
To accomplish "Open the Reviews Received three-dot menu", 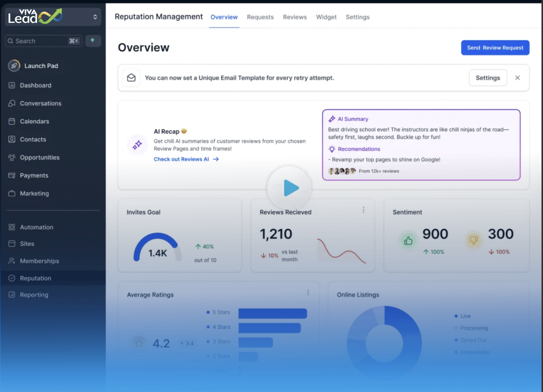I will click(x=363, y=210).
